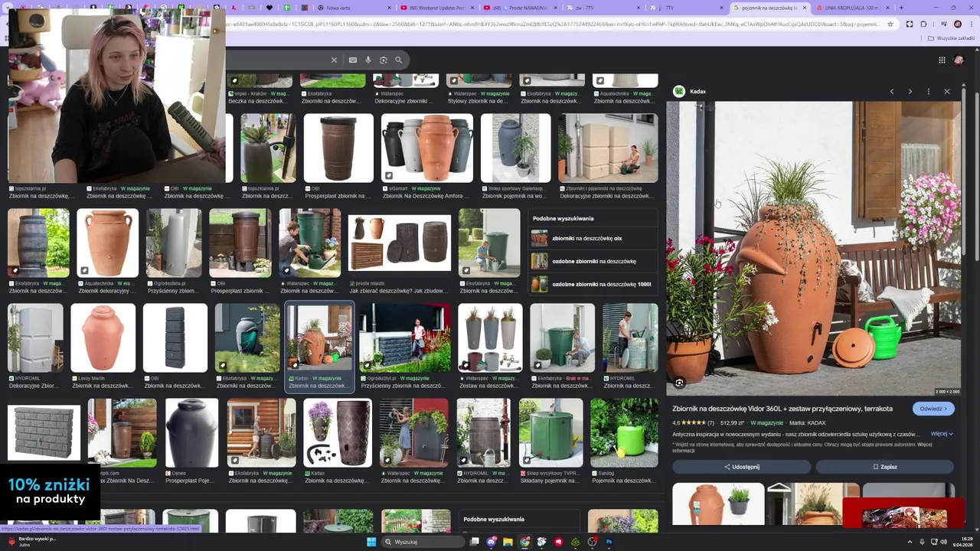This screenshot has height=551, width=980.
Task: Start voice search with the microphone
Action: (x=368, y=60)
